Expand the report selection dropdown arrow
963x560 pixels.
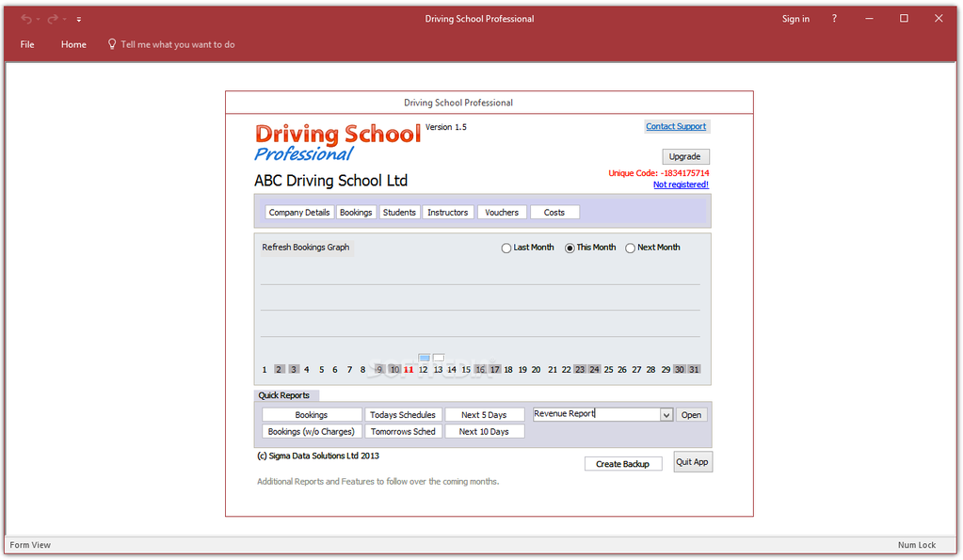666,415
